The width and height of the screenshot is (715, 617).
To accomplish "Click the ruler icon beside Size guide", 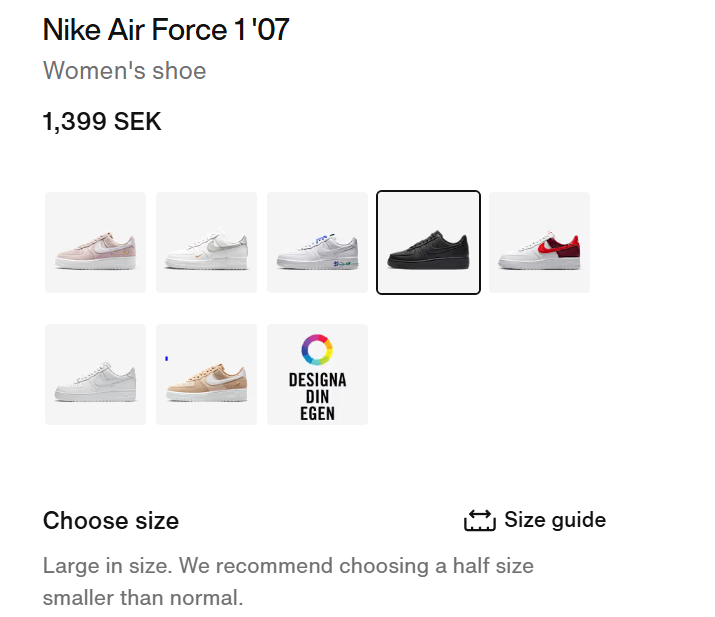I will point(480,521).
